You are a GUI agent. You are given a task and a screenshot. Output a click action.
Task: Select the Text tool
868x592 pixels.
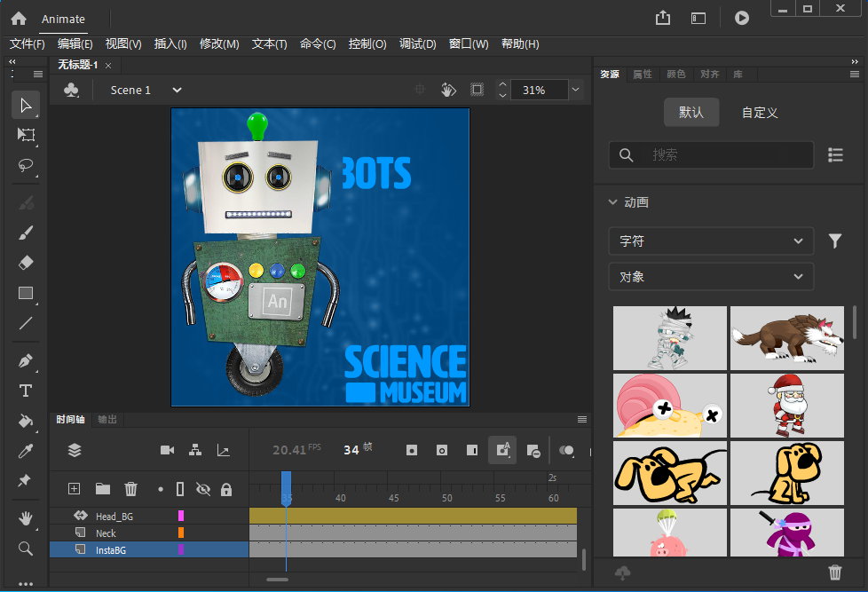[26, 391]
